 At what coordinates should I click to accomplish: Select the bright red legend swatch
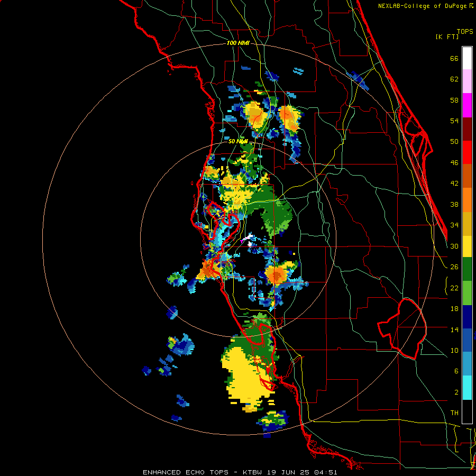click(x=467, y=152)
